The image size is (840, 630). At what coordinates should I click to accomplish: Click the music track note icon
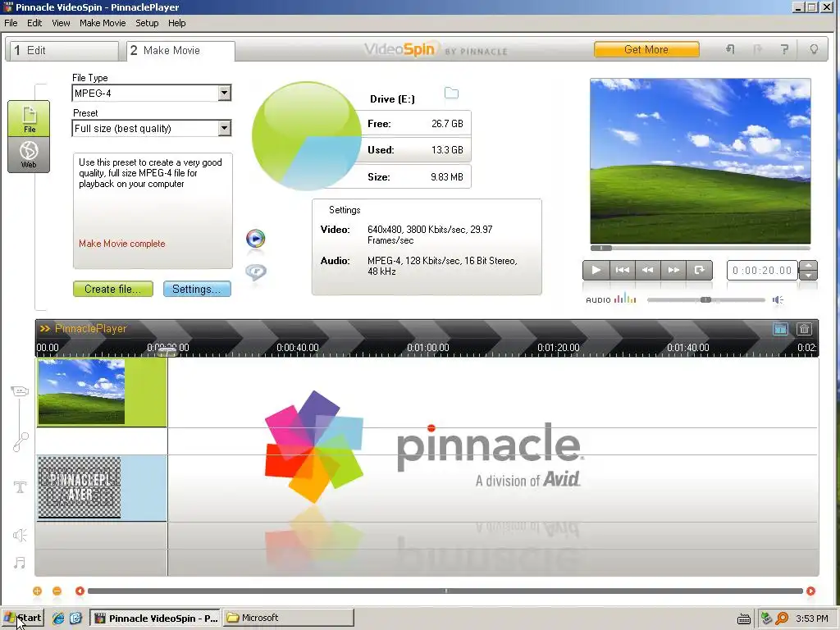point(20,563)
